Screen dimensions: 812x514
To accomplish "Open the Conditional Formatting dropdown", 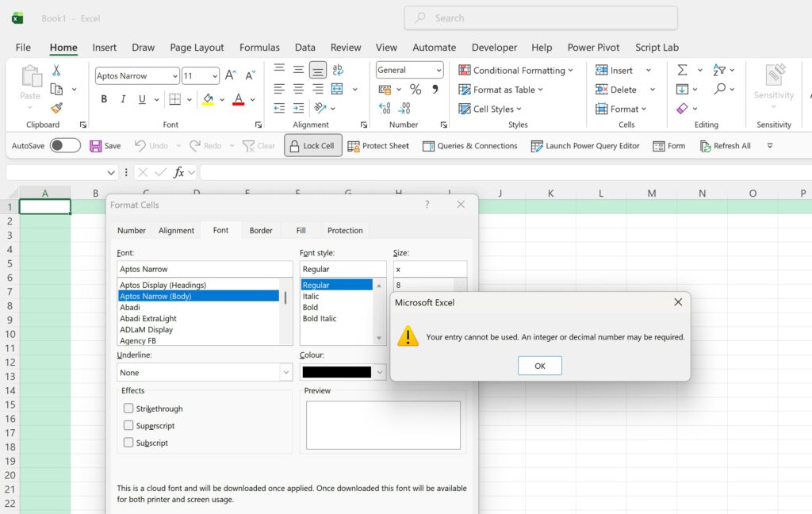I will click(x=515, y=70).
